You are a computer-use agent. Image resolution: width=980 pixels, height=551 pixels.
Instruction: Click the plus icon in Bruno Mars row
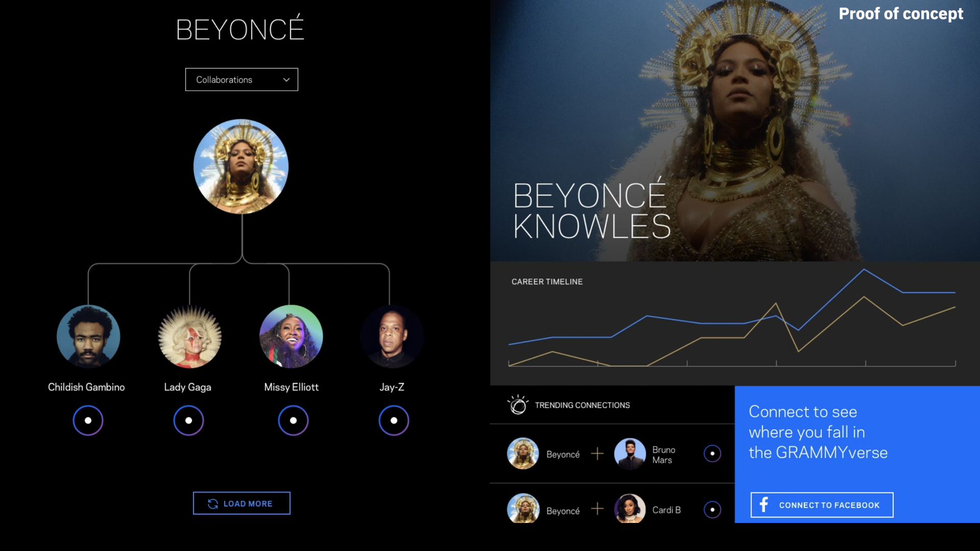(x=597, y=453)
